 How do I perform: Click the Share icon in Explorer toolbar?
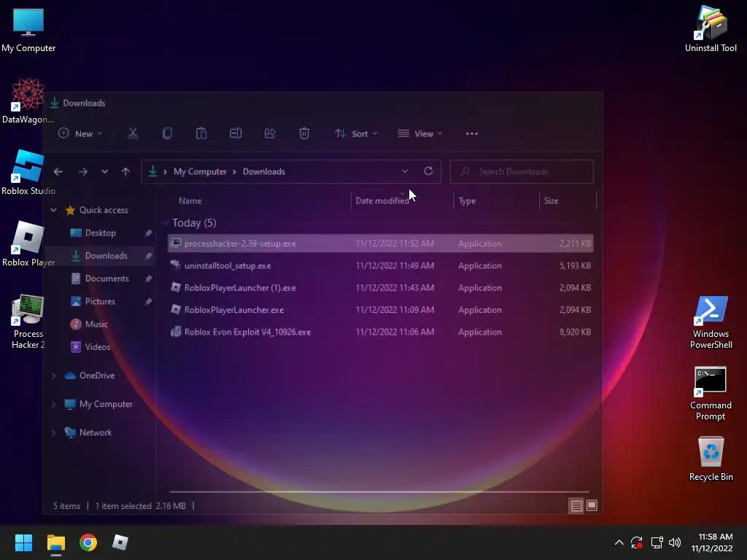pyautogui.click(x=270, y=134)
